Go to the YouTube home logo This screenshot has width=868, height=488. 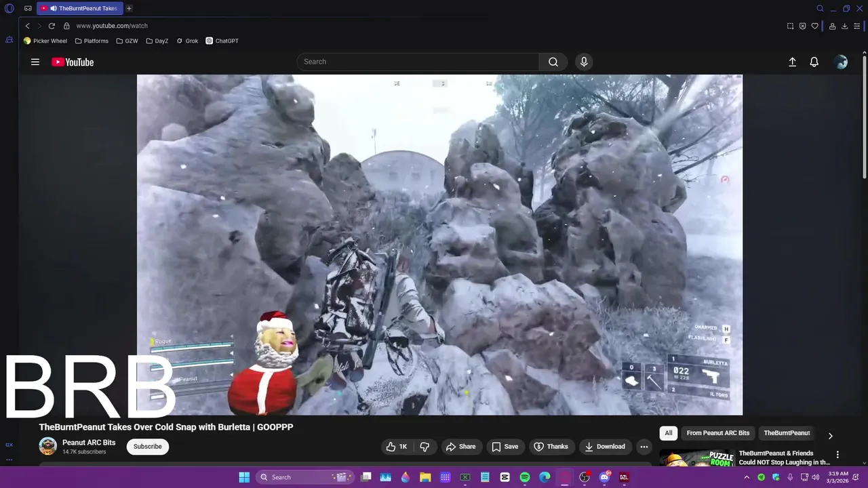pyautogui.click(x=73, y=62)
